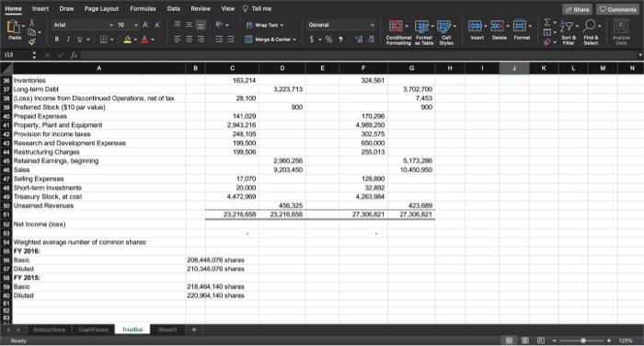Click the Copy icon

tap(32, 32)
